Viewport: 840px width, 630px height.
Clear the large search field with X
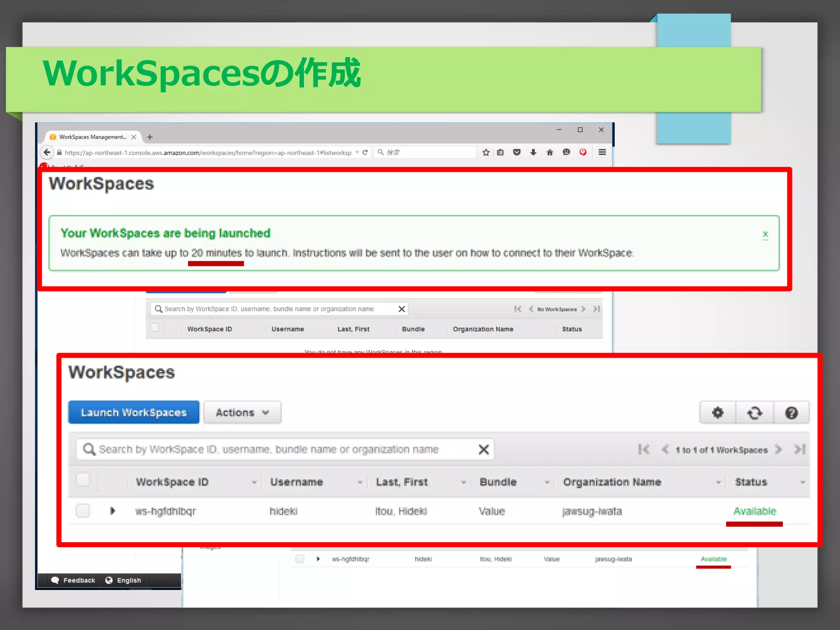coord(484,450)
